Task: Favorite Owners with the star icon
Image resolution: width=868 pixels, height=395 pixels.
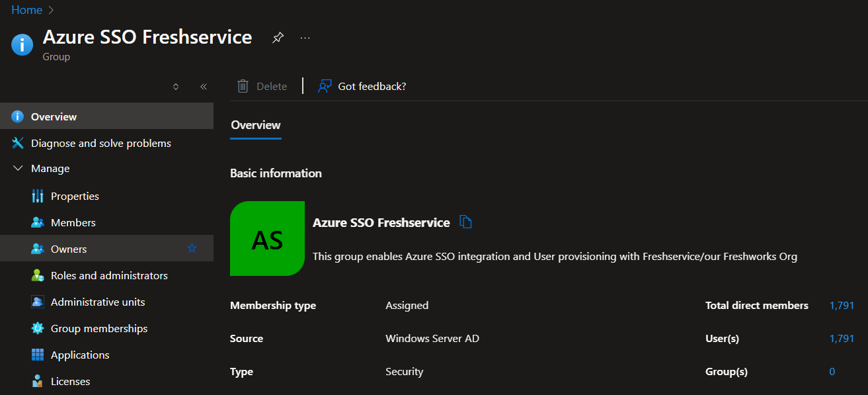Action: (x=192, y=249)
